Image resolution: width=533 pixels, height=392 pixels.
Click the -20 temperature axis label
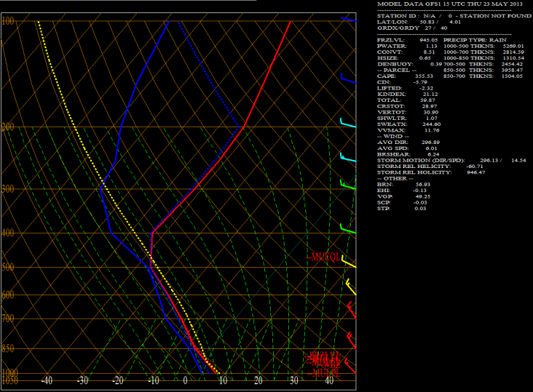(x=118, y=380)
